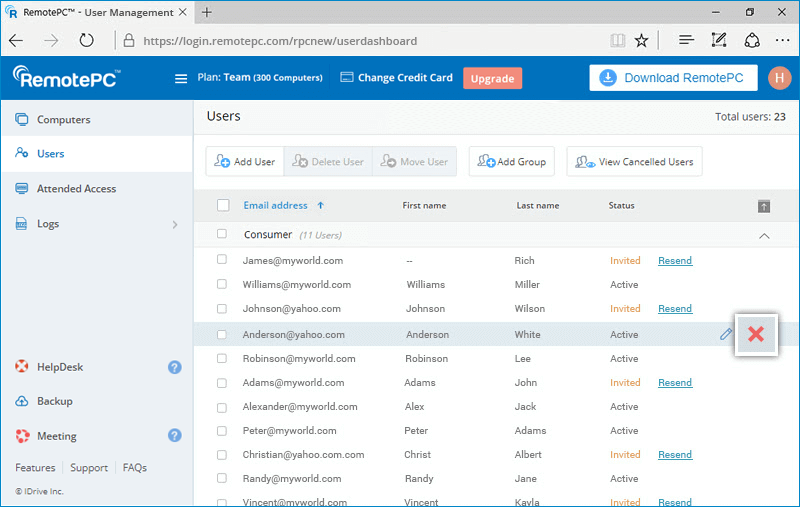Click the scroll to top arrow icon
This screenshot has height=507, width=800.
click(764, 207)
